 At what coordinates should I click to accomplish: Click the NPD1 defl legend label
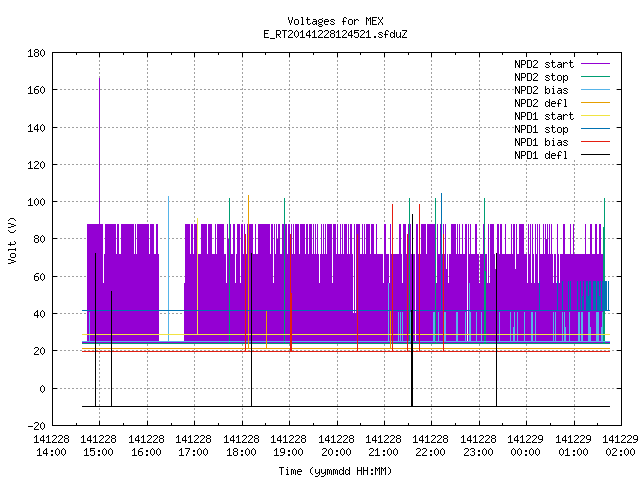tap(541, 155)
